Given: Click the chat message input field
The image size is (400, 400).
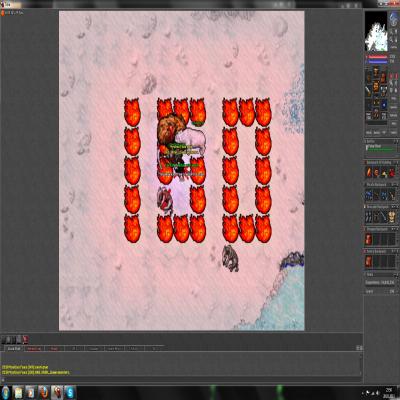Looking at the screenshot, I should 182,379.
